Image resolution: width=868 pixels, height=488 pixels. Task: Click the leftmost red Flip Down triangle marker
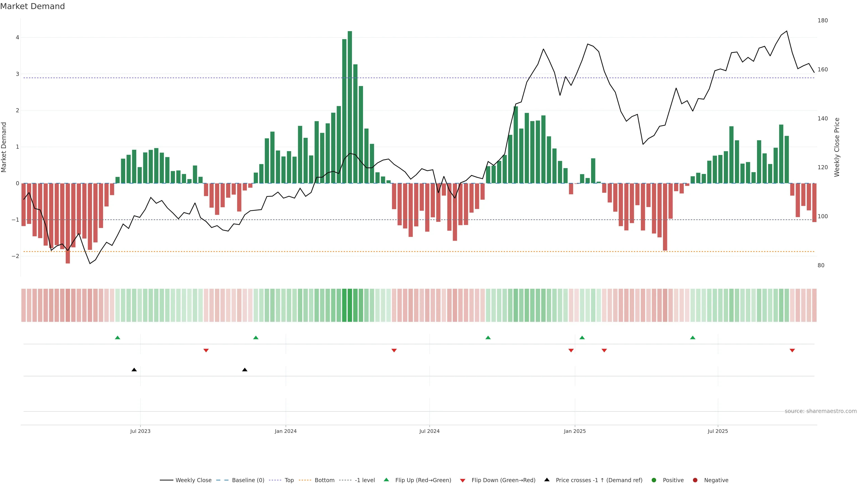click(206, 351)
